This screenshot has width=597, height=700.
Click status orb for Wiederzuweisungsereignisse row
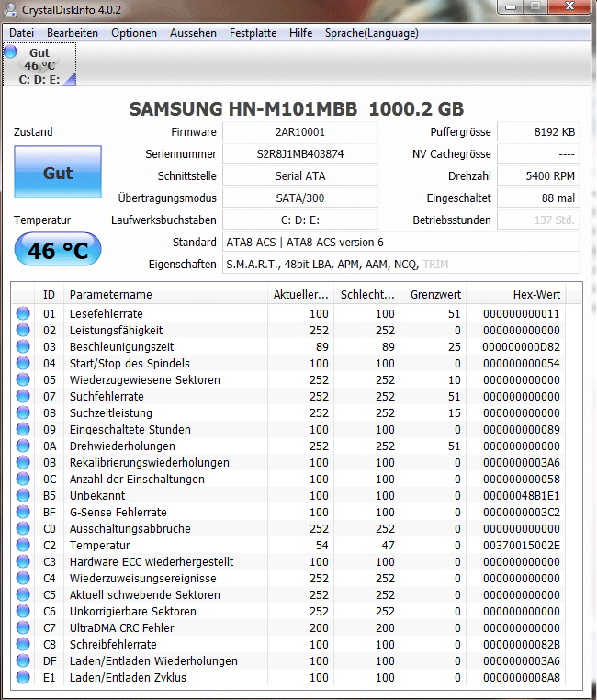tap(23, 578)
